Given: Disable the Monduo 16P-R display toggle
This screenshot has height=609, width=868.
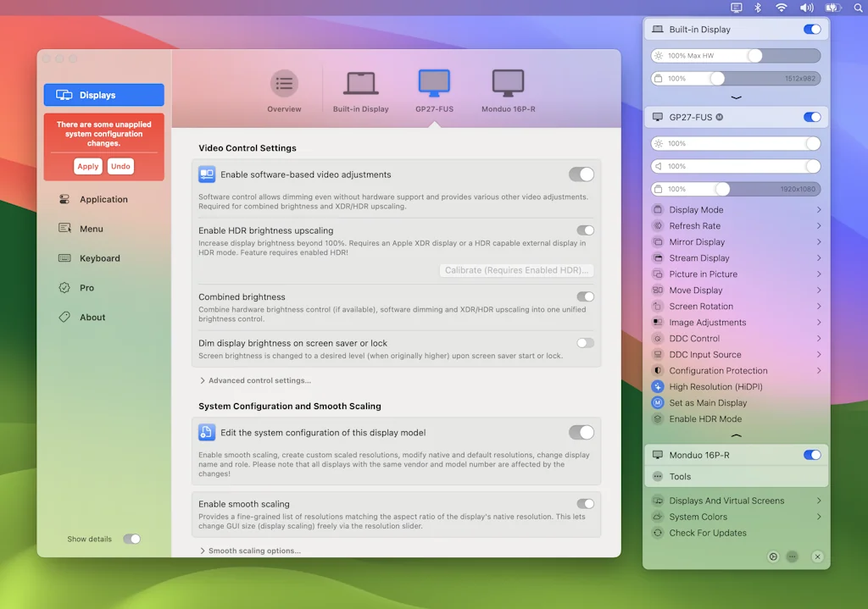Looking at the screenshot, I should click(x=811, y=454).
